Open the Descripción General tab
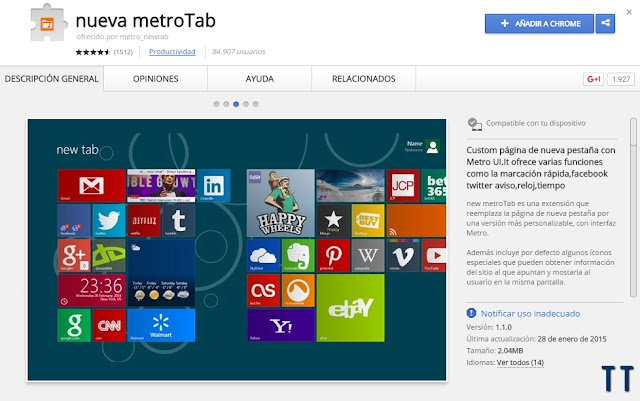Viewport: 640px width, 401px height. click(x=51, y=79)
